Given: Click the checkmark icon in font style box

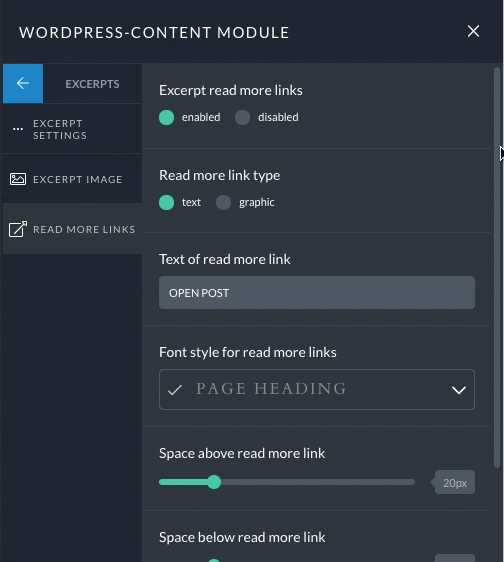Looking at the screenshot, I should point(175,390).
